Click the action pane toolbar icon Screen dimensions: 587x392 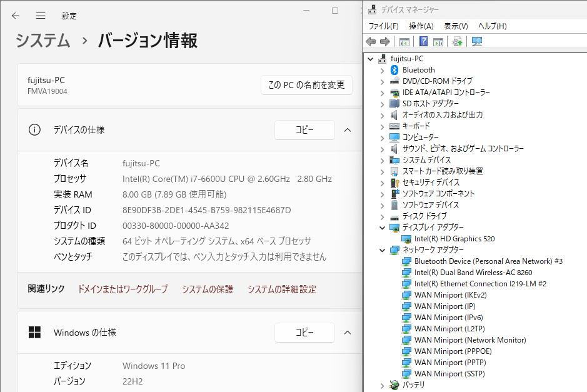pos(438,41)
